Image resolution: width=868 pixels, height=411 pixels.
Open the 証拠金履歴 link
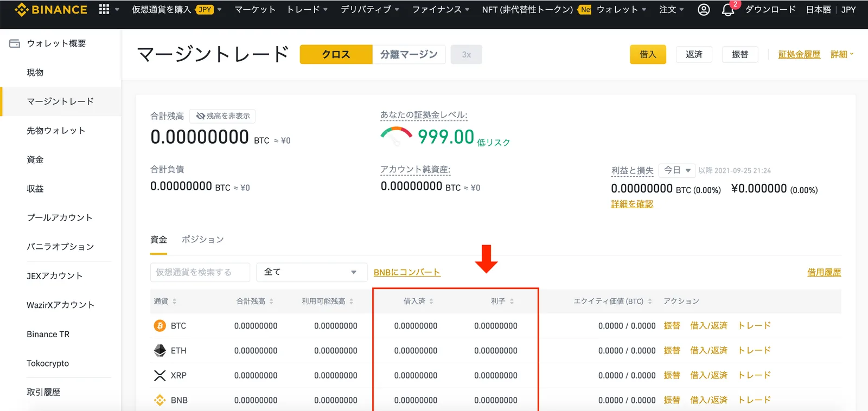click(x=800, y=54)
